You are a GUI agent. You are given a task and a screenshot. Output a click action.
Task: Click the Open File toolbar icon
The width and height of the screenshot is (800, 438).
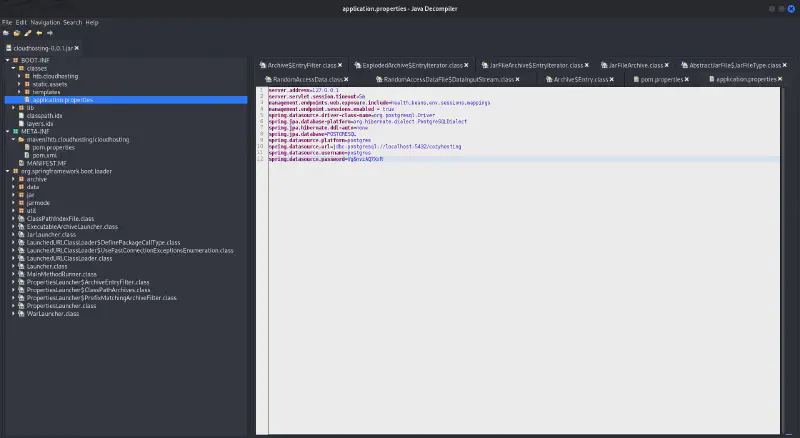point(5,32)
